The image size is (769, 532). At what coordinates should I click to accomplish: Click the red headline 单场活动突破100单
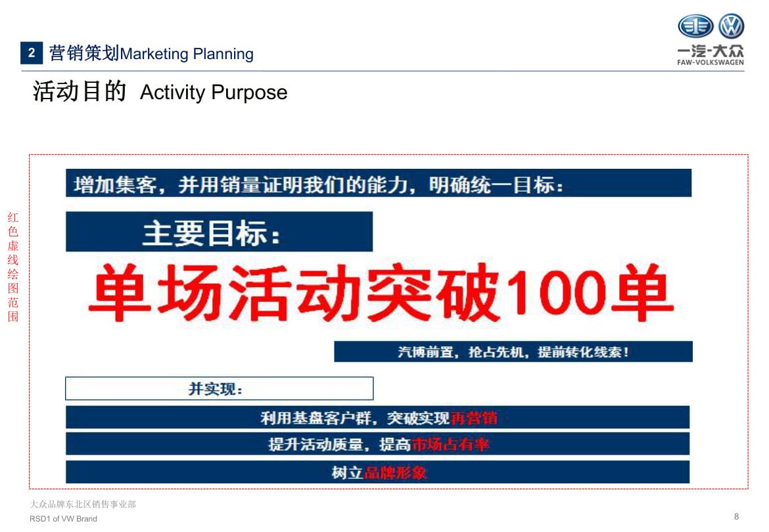pyautogui.click(x=381, y=292)
